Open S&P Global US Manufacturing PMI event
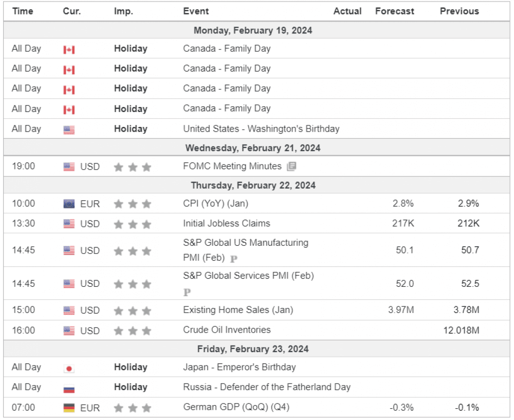This screenshot has height=420, width=514. 246,250
